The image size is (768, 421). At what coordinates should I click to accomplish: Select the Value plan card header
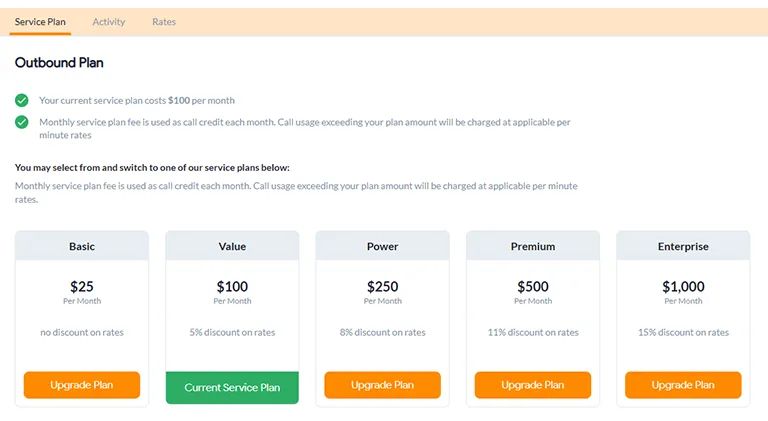click(232, 246)
